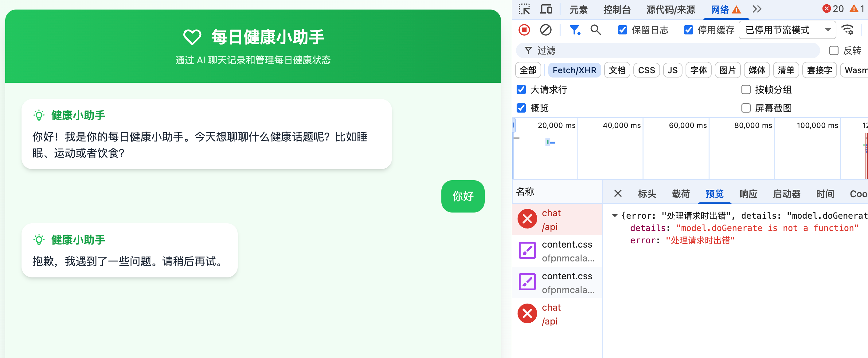Clear the network log
The width and height of the screenshot is (868, 358).
[x=545, y=30]
